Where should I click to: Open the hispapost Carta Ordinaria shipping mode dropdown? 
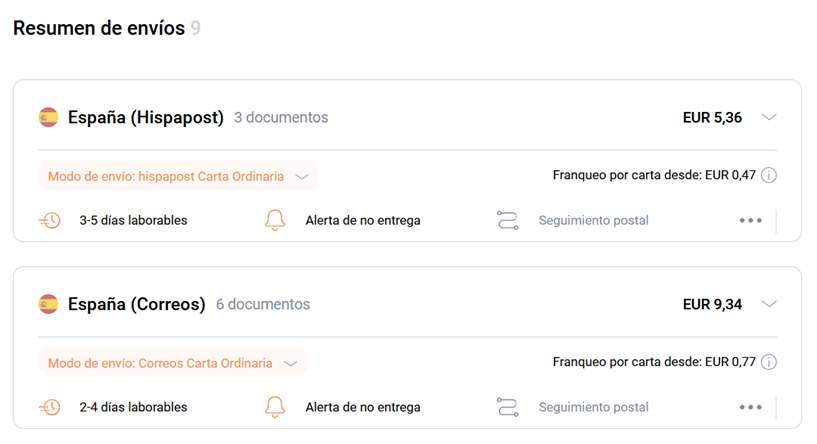tap(178, 176)
